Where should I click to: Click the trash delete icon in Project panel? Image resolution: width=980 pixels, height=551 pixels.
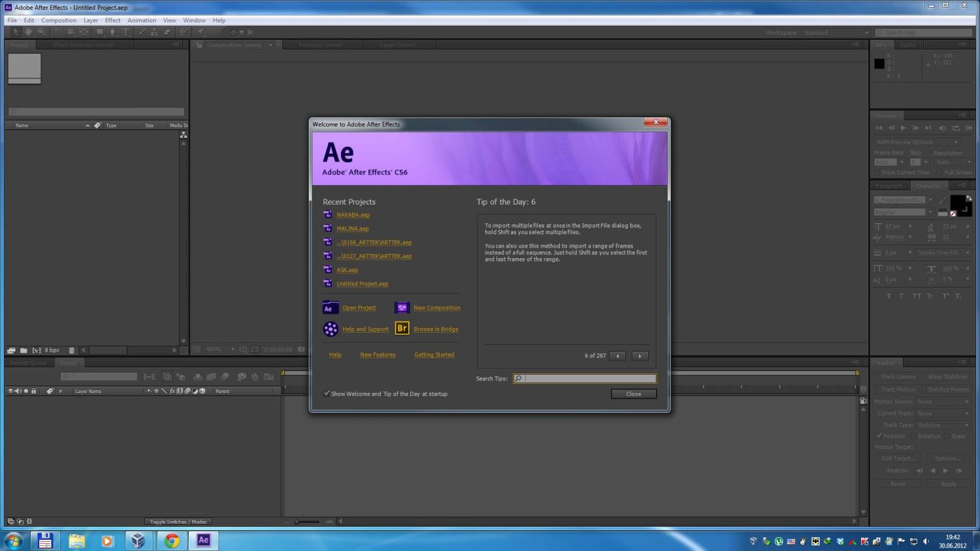click(71, 350)
